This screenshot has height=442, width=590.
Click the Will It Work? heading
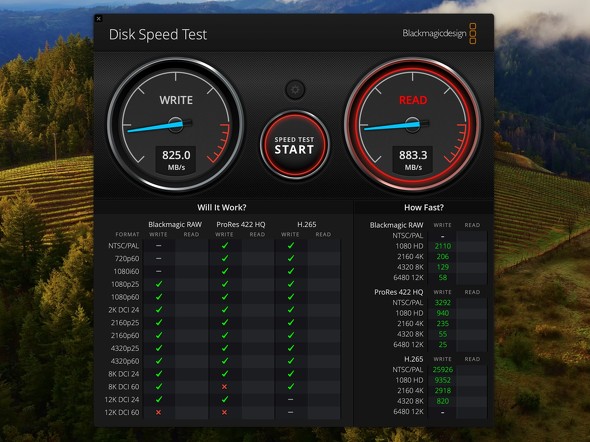click(x=222, y=207)
